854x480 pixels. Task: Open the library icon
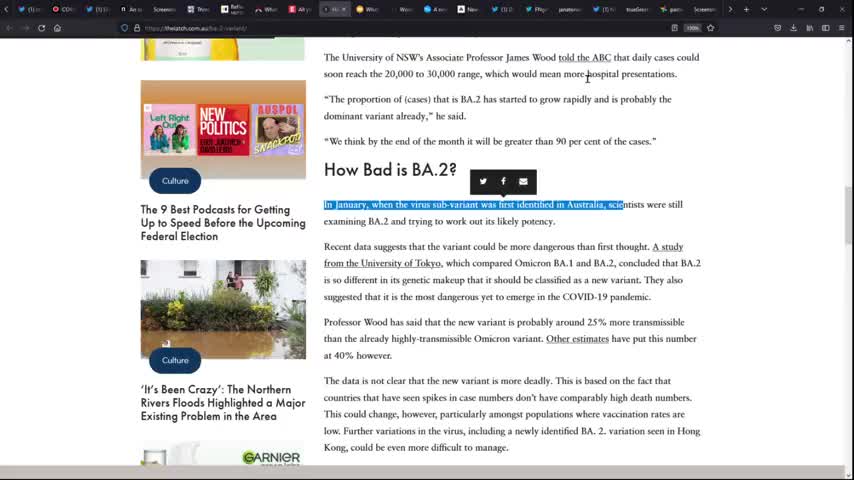(810, 28)
